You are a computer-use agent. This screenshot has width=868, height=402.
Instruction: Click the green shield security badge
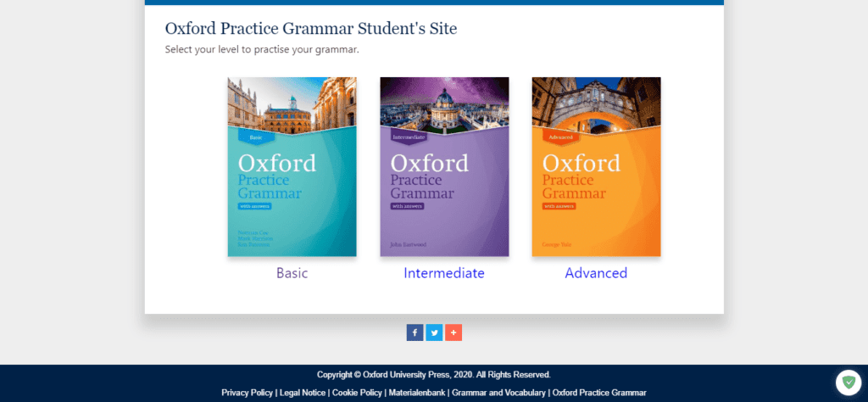pyautogui.click(x=848, y=382)
